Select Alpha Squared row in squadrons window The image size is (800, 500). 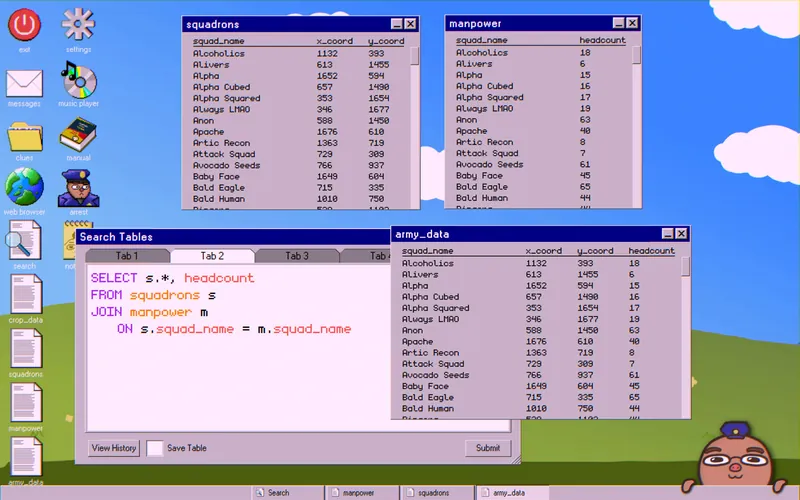[298, 98]
